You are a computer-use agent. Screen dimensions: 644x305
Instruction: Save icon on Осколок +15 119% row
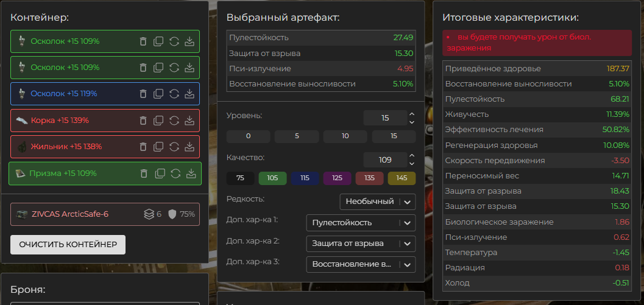tap(189, 94)
